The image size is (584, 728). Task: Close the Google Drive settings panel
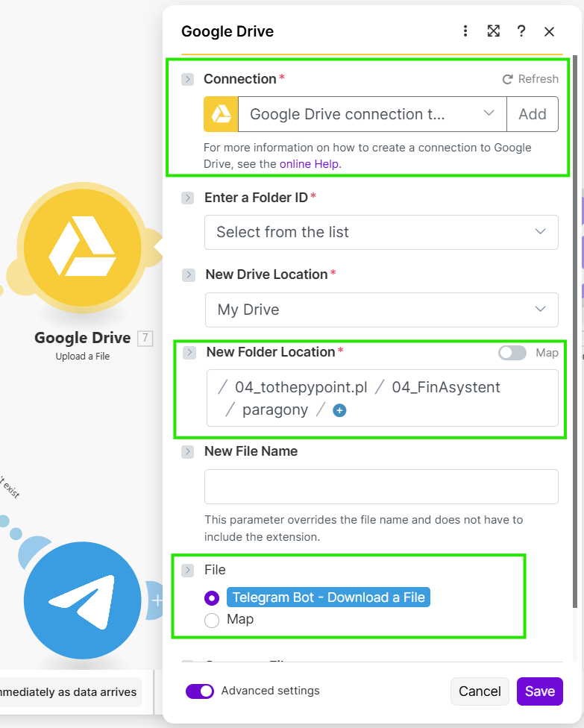point(549,31)
